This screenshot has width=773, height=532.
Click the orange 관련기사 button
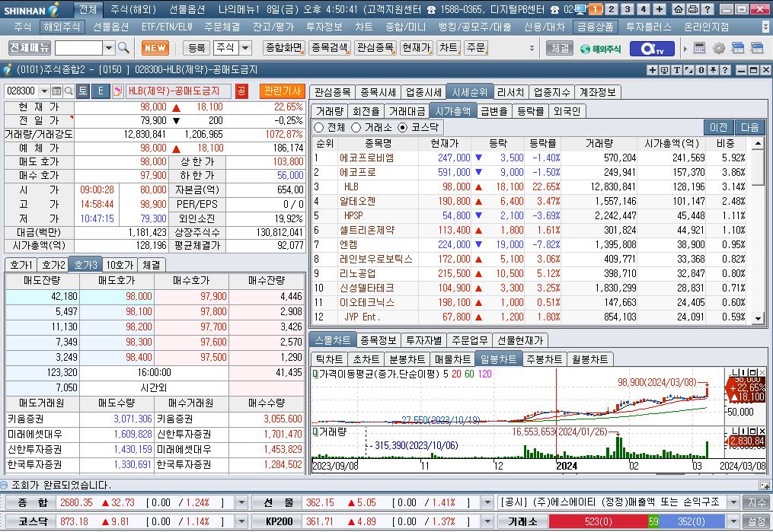click(x=282, y=91)
